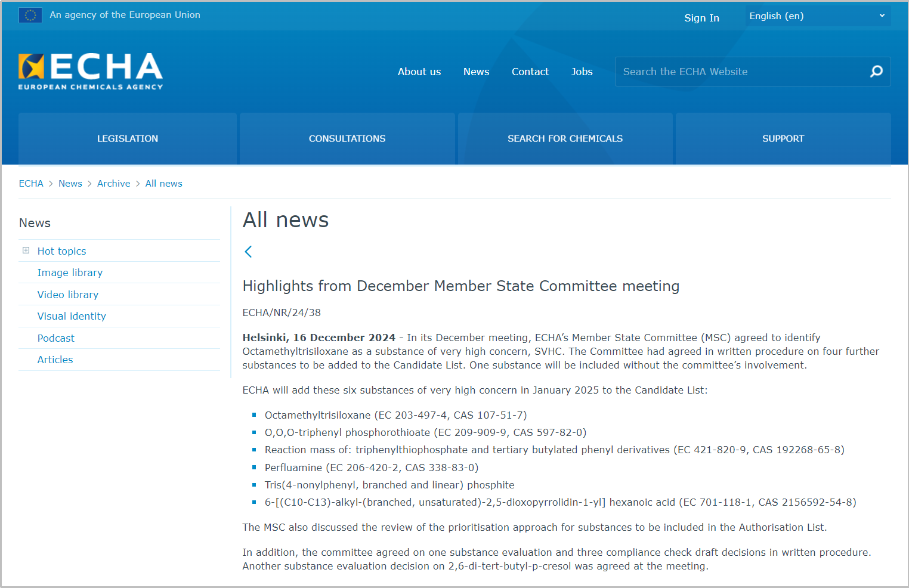Screen dimensions: 909x588
Task: Click ECHA in the breadcrumb
Action: coord(31,184)
